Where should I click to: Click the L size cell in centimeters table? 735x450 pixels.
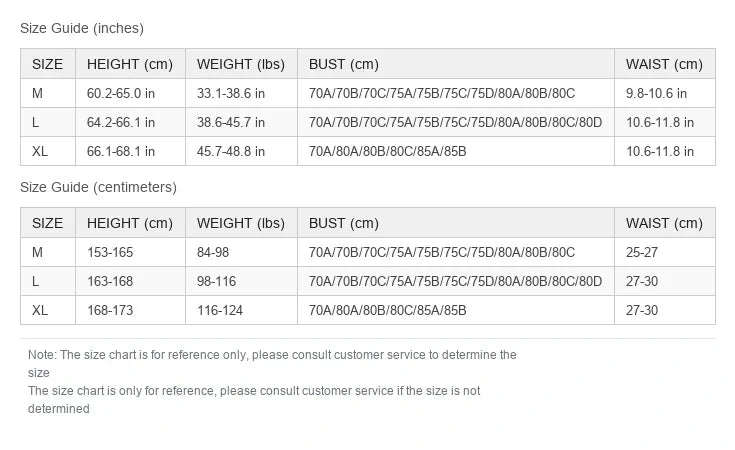tap(48, 281)
